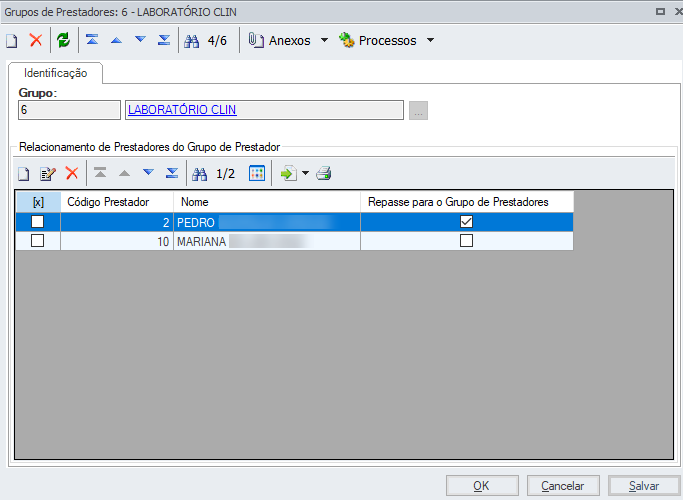Screen dimensions: 683x500
Task: Open grid search binoculars next to 1/2
Action: pos(200,174)
